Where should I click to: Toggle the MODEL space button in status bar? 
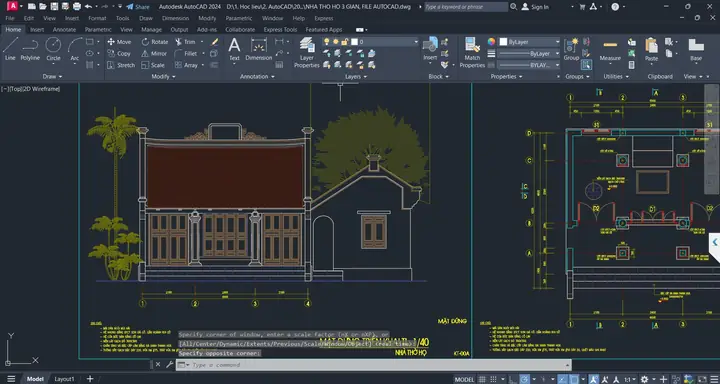464,379
